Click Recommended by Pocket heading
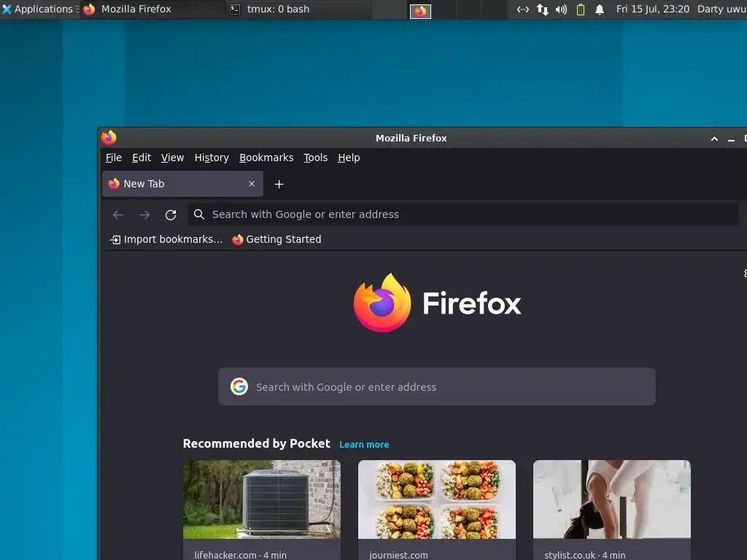 [256, 443]
